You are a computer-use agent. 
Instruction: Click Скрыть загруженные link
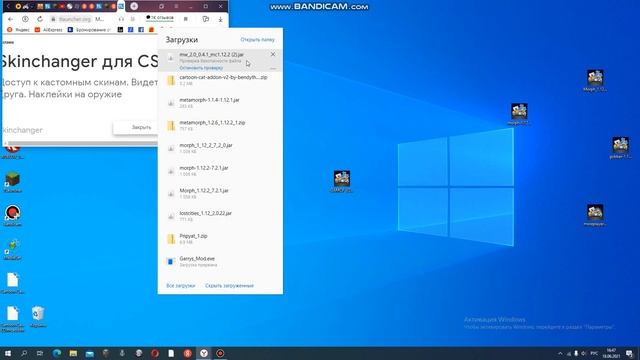(229, 286)
